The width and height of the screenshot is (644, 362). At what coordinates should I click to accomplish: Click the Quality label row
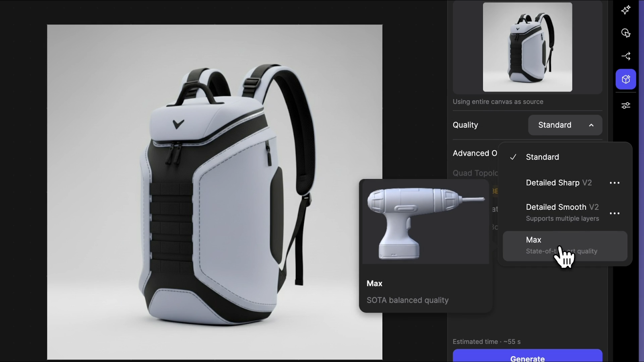[x=465, y=125]
